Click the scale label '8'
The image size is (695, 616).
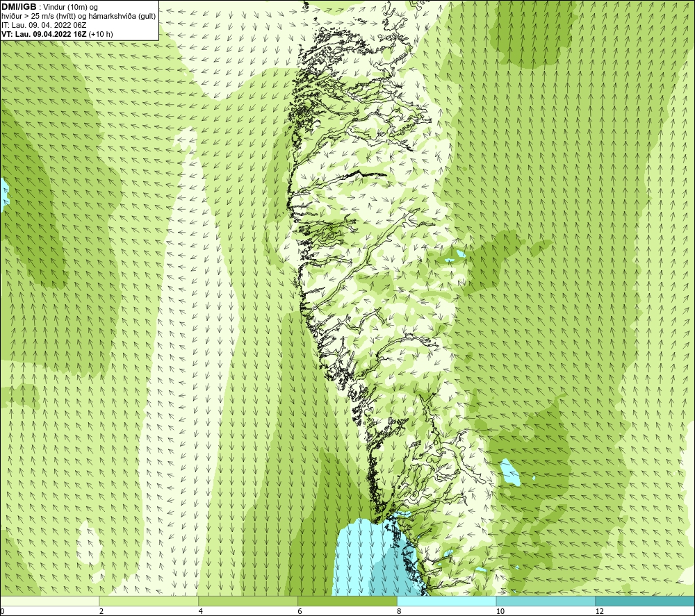(x=400, y=611)
